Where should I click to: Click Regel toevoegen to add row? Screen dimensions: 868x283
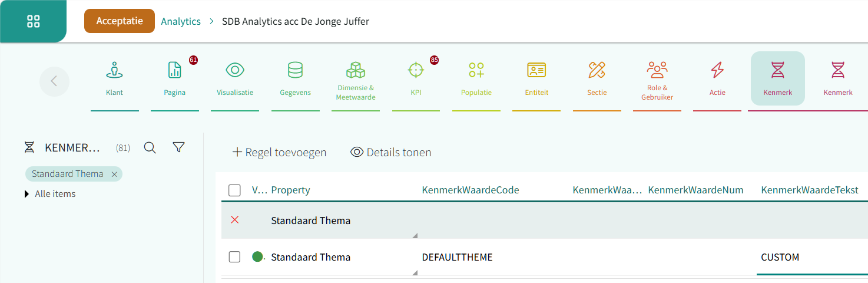click(x=279, y=153)
